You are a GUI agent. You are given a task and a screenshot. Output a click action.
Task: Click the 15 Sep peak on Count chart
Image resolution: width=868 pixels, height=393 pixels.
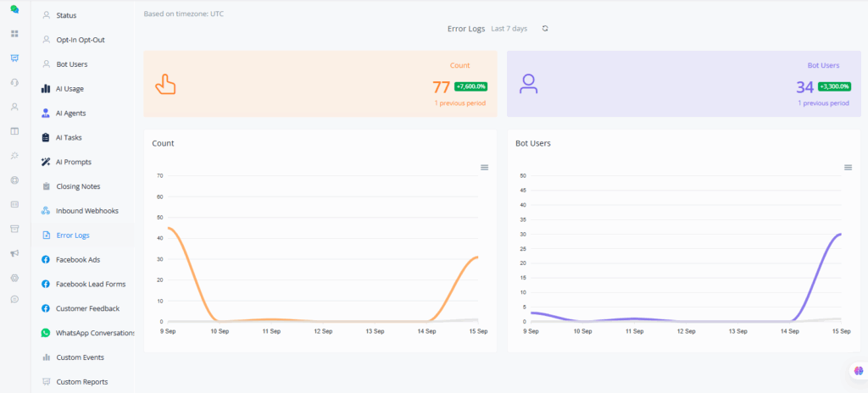point(478,257)
